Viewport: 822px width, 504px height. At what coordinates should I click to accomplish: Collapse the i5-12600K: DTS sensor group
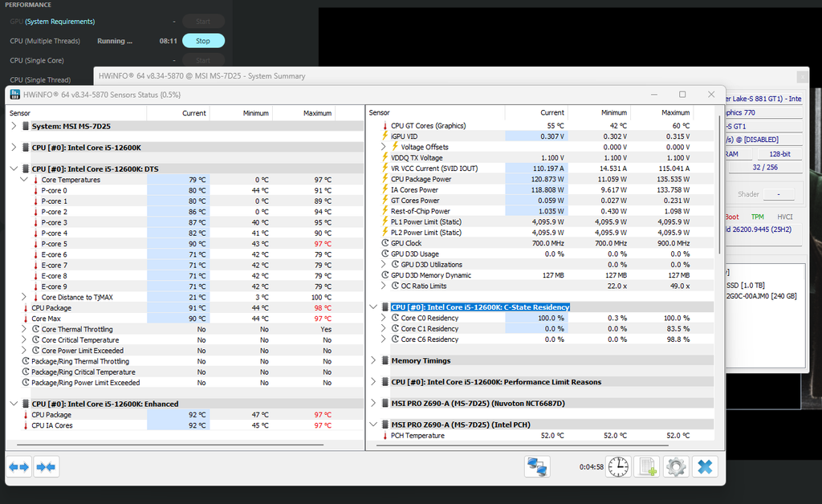pyautogui.click(x=14, y=169)
